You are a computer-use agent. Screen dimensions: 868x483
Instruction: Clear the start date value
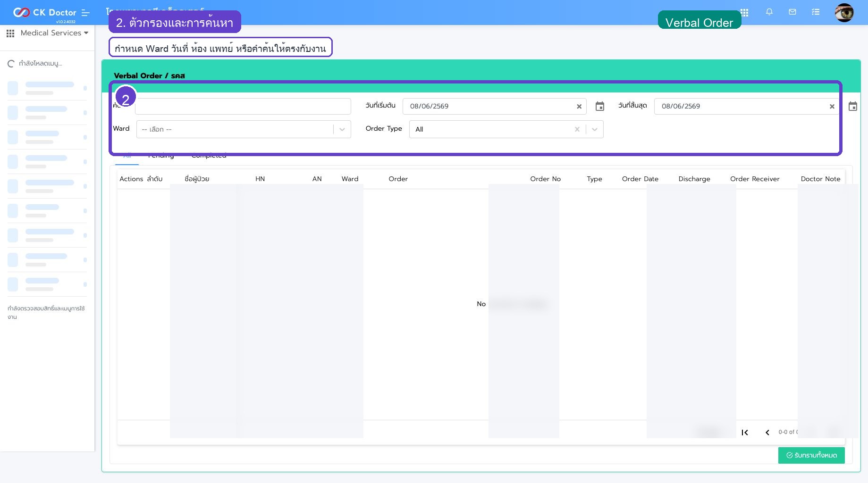click(579, 107)
